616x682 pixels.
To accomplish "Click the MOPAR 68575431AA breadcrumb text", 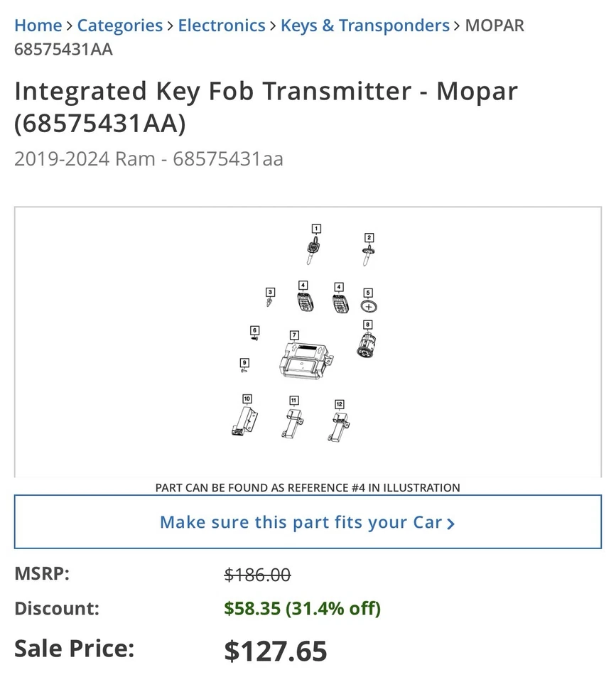I will (495, 25).
